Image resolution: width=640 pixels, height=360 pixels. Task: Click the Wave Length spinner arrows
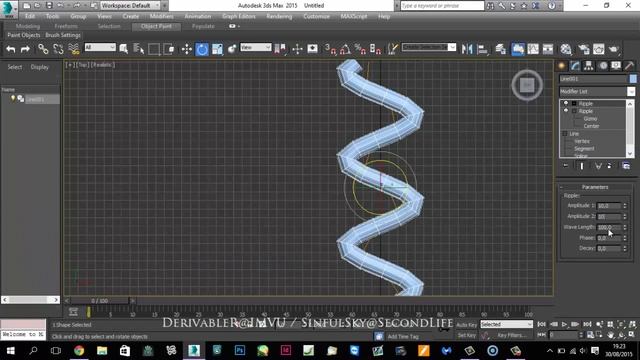point(624,227)
